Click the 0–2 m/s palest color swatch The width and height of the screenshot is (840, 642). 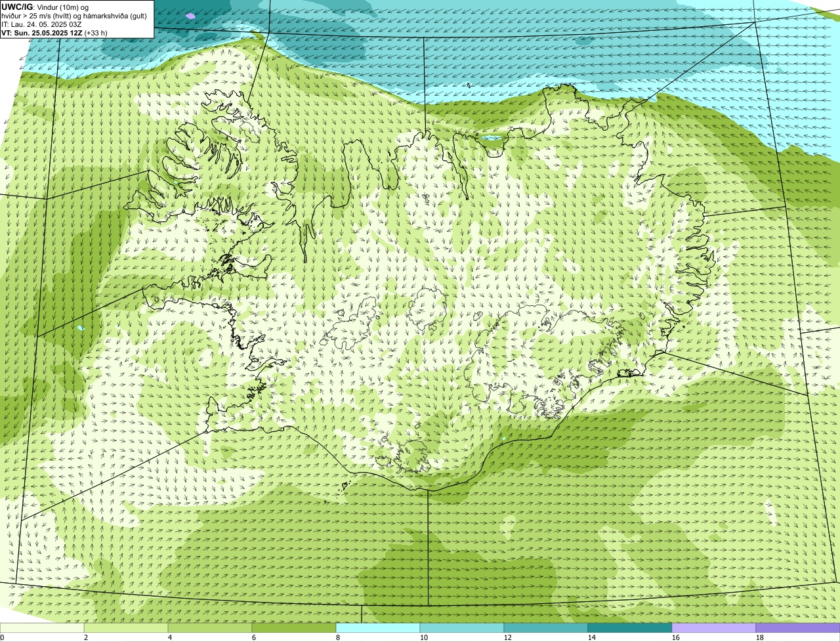pos(42,628)
